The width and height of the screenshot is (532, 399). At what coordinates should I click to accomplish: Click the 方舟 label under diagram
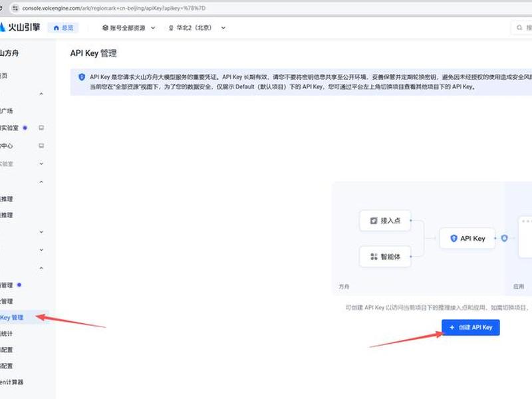(344, 287)
